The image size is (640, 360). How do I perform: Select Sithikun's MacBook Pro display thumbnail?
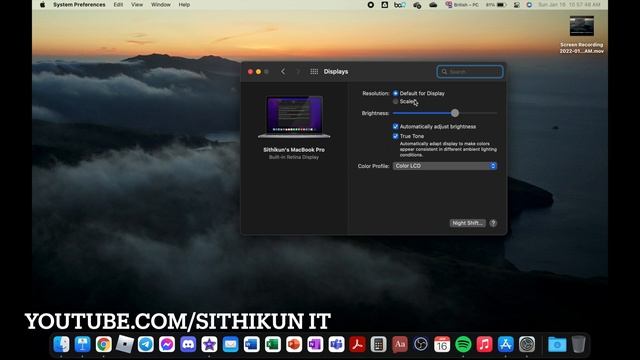coord(294,118)
